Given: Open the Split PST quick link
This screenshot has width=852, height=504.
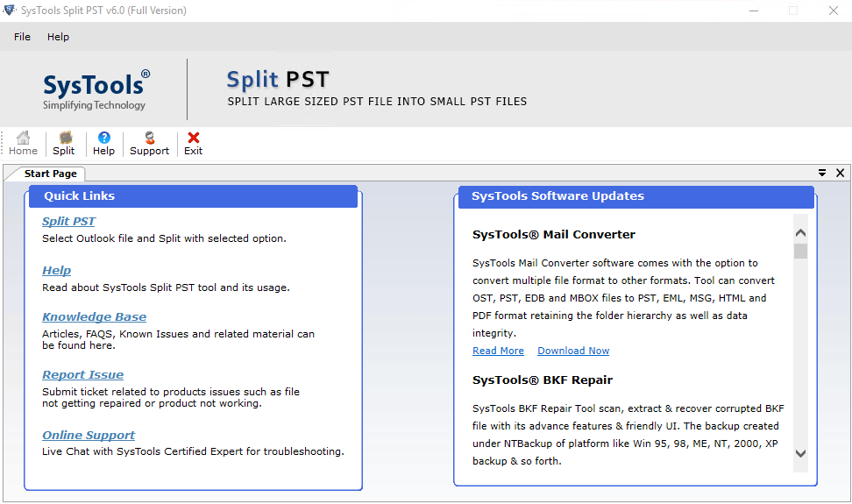Looking at the screenshot, I should point(68,222).
